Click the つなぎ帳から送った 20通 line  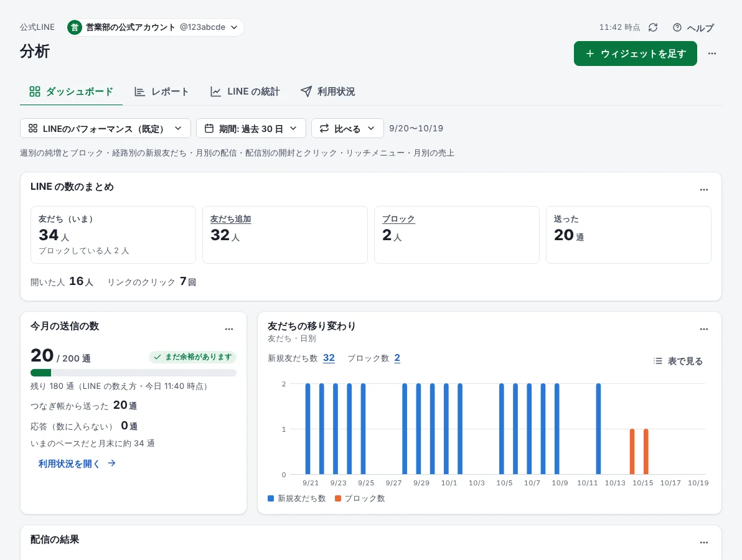(x=84, y=405)
